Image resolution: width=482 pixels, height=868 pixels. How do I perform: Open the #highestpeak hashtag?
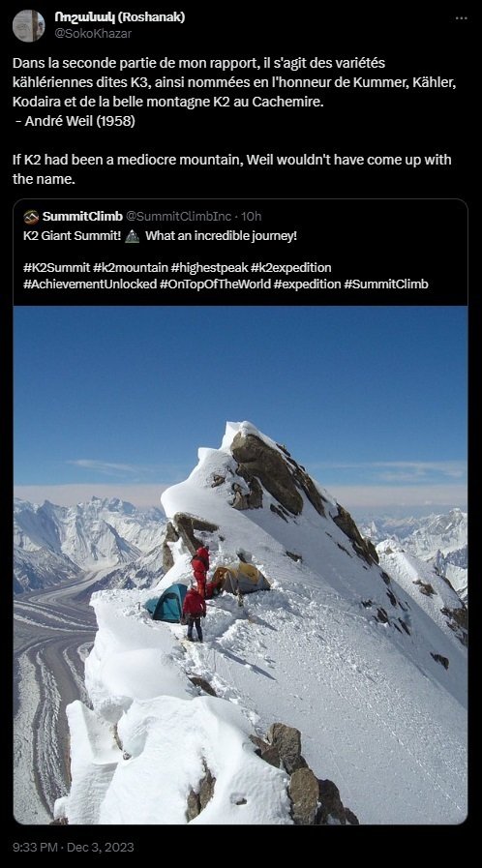[209, 268]
